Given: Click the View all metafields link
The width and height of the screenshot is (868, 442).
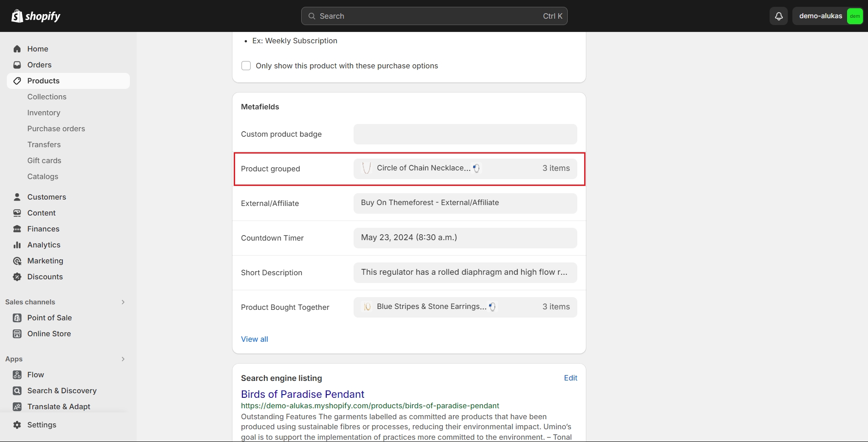Looking at the screenshot, I should (x=254, y=339).
